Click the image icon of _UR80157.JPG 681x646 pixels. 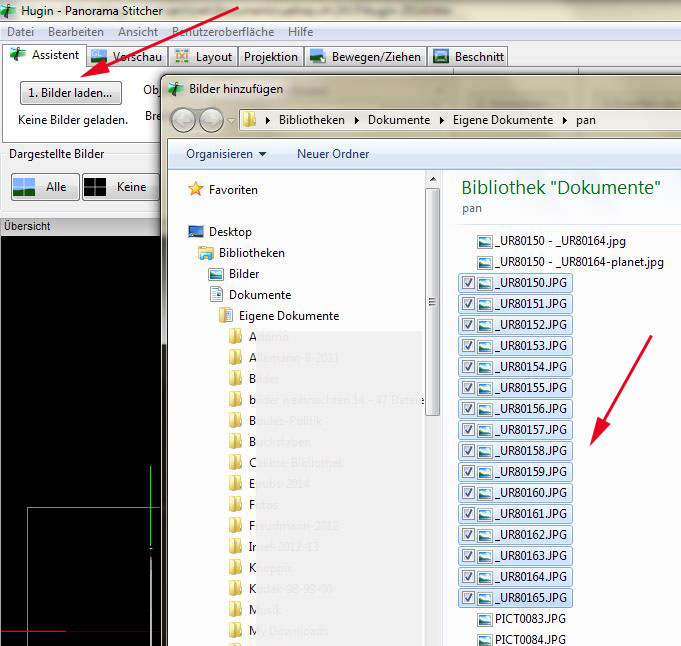(x=485, y=430)
